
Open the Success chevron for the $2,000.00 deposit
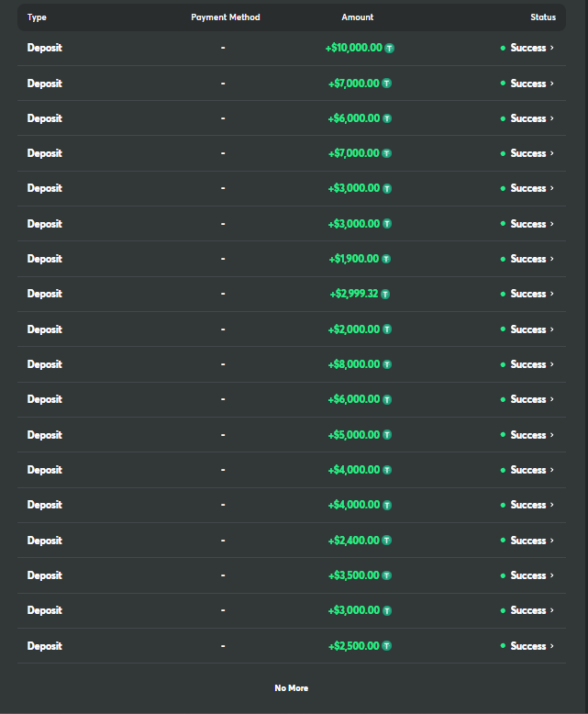click(x=552, y=329)
